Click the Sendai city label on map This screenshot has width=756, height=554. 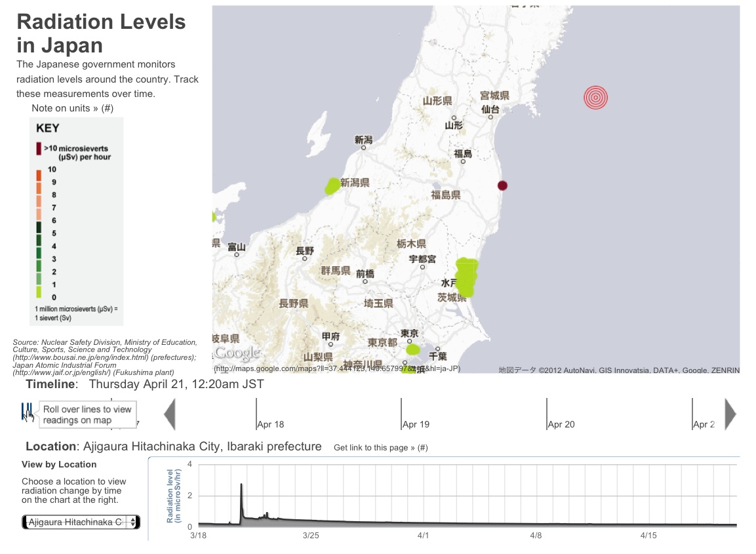[490, 109]
